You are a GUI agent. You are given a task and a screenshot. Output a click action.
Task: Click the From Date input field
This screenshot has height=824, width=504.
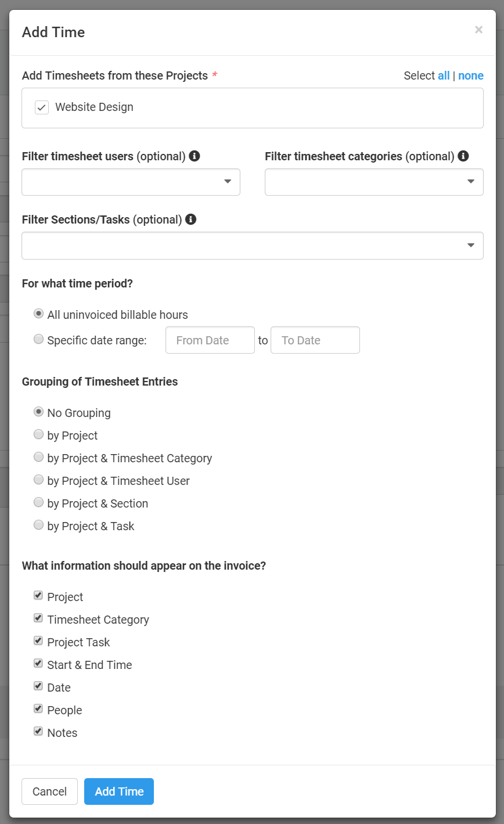click(x=210, y=340)
